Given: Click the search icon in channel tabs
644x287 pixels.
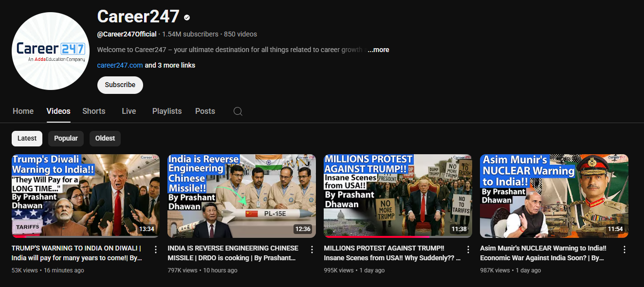Looking at the screenshot, I should click(x=238, y=111).
